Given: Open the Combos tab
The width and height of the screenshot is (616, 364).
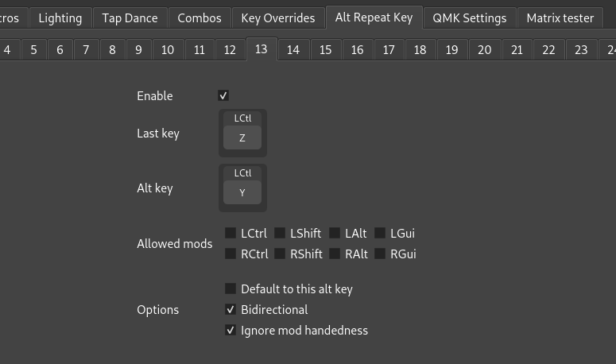Looking at the screenshot, I should click(200, 18).
